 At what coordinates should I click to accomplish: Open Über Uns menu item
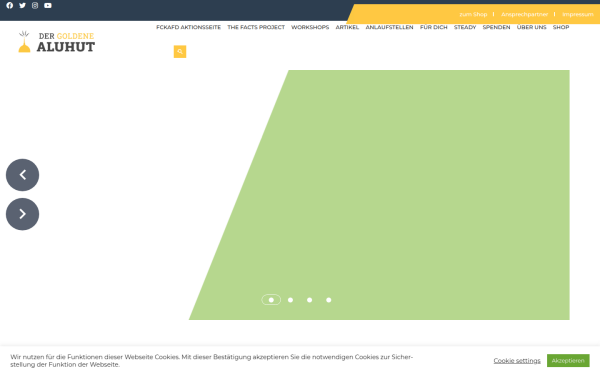coord(532,27)
